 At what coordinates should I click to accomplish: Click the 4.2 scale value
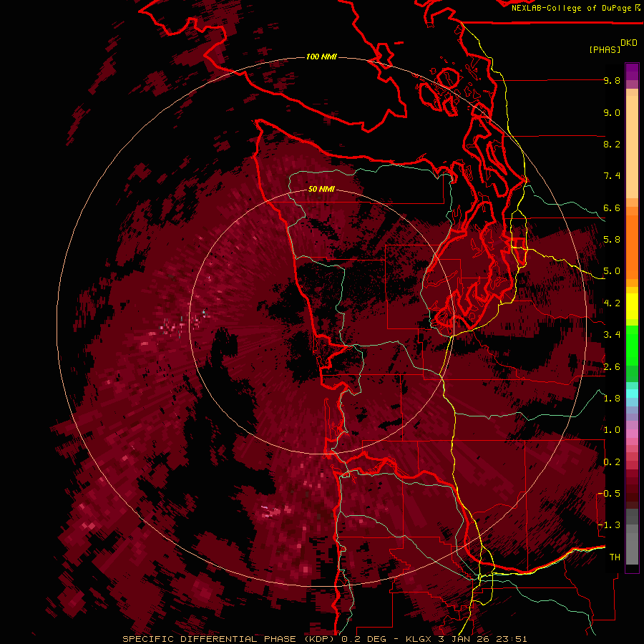[x=612, y=303]
